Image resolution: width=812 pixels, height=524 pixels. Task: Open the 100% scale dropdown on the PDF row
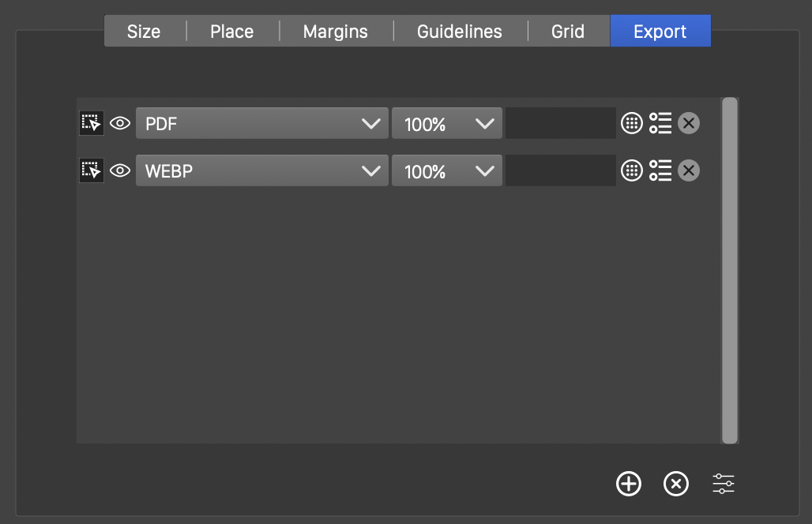447,123
